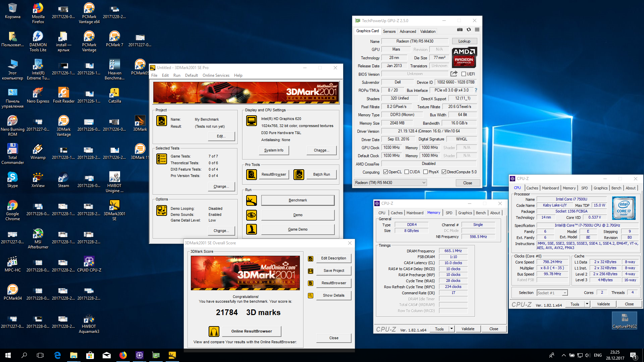Click the ENG language indicator in tray
The width and height of the screenshot is (644, 362).
click(598, 355)
